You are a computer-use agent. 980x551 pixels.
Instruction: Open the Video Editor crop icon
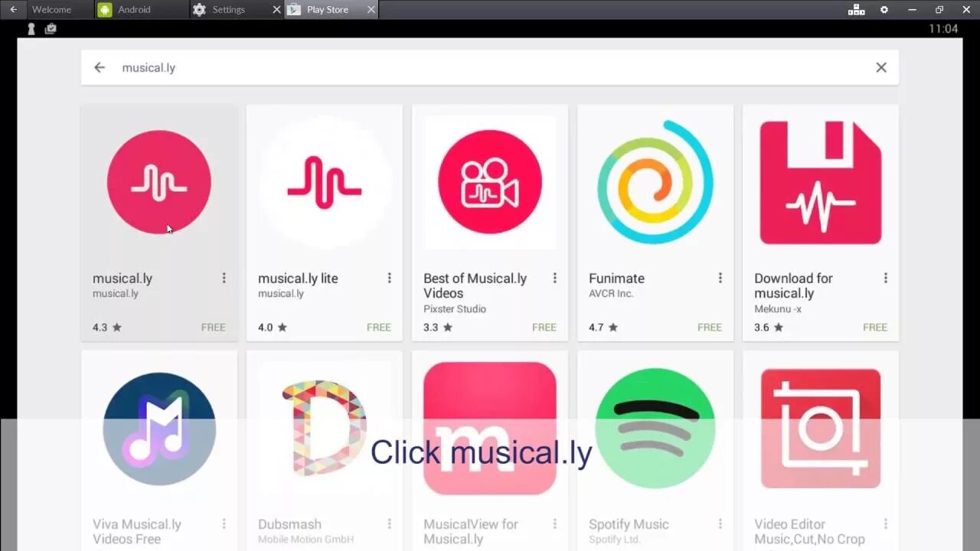(821, 429)
